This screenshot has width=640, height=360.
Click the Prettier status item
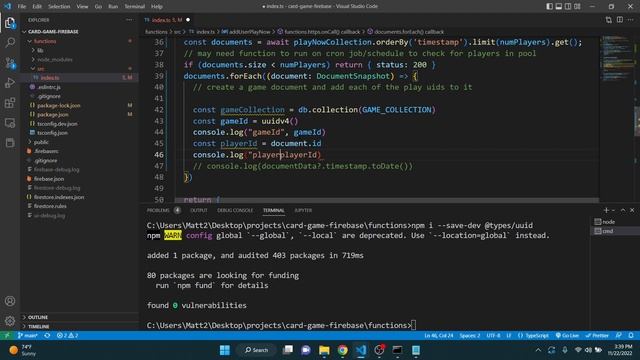597,336
